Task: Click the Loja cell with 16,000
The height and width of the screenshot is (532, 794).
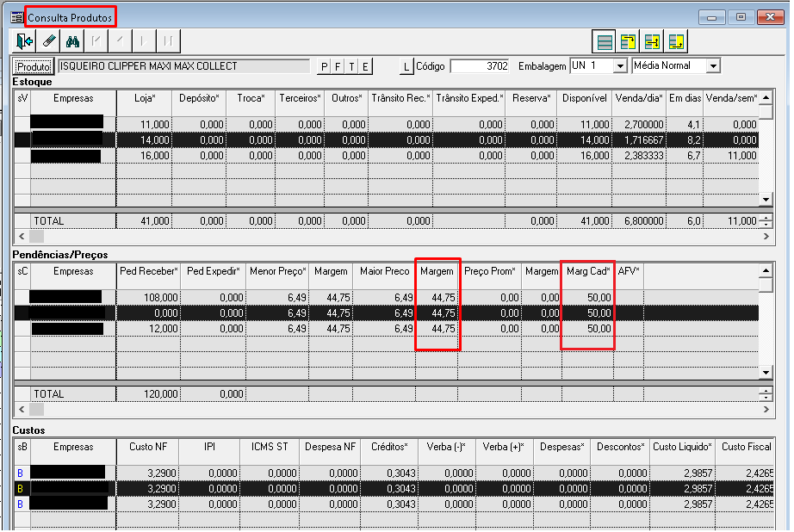Action: (145, 156)
